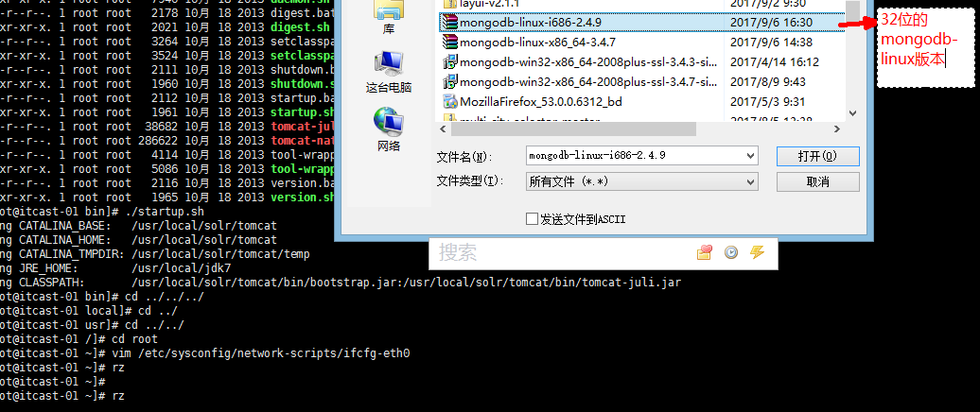Click terminal line vim /etc/sysconfig/network-scripts/ifcfg-eth0
This screenshot has height=412, width=980.
pos(261,353)
